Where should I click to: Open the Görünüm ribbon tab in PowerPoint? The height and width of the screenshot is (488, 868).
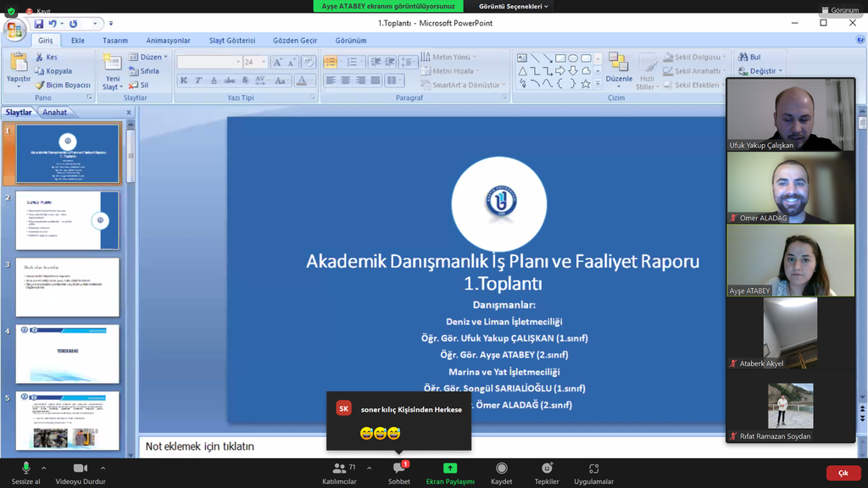(351, 41)
